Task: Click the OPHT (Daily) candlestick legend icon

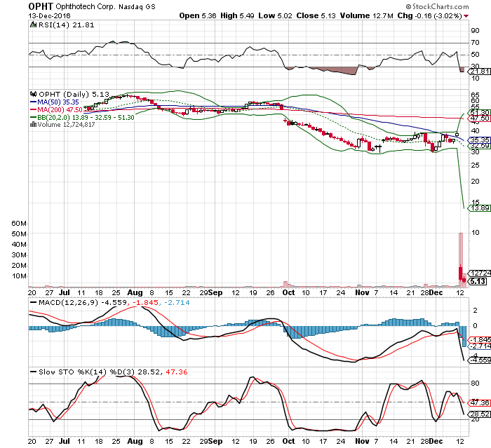Action: (x=32, y=94)
